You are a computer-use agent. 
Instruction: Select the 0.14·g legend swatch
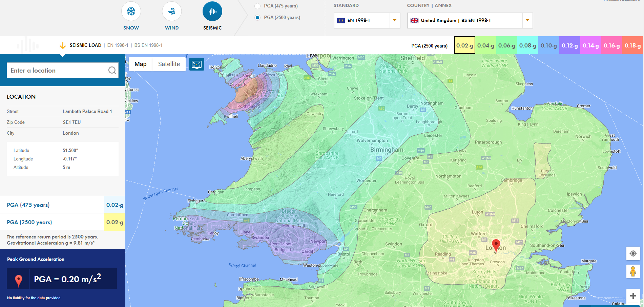(x=591, y=45)
